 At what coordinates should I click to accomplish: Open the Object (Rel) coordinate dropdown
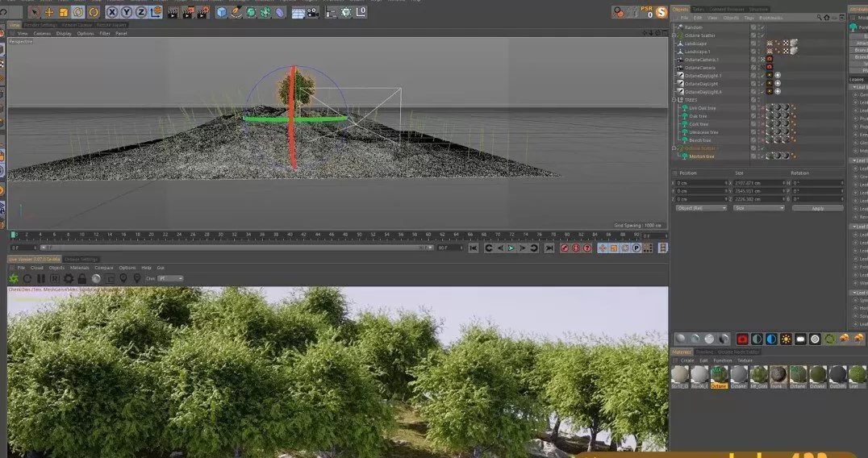[x=700, y=208]
